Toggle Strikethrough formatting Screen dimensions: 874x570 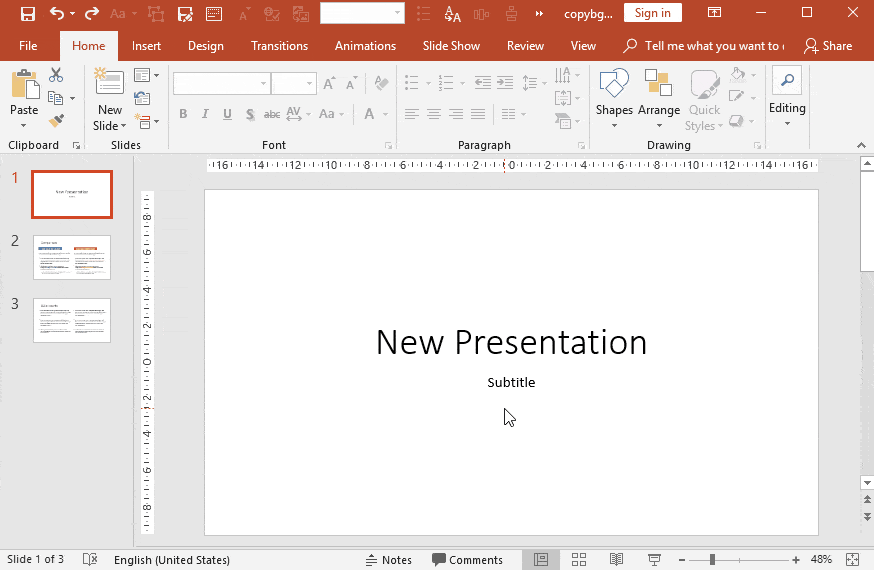click(272, 114)
